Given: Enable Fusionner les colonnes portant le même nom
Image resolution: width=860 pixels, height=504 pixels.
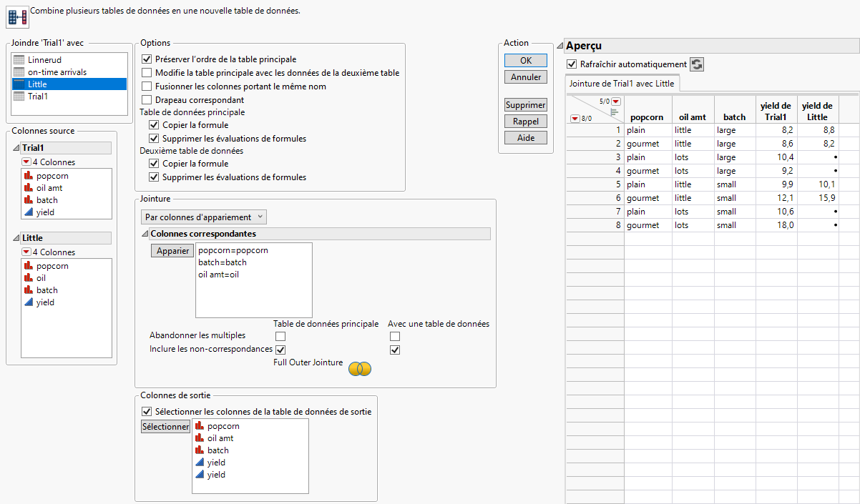Looking at the screenshot, I should pos(147,87).
